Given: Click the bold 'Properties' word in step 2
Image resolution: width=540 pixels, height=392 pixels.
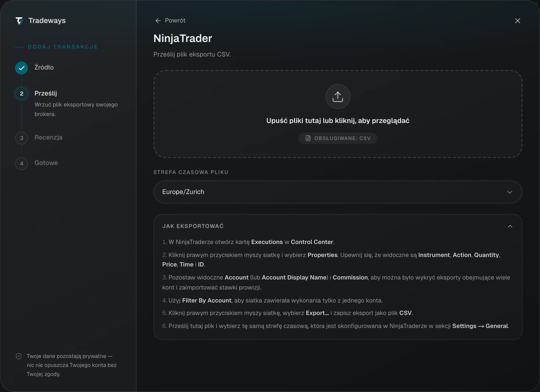Looking at the screenshot, I should coord(322,255).
